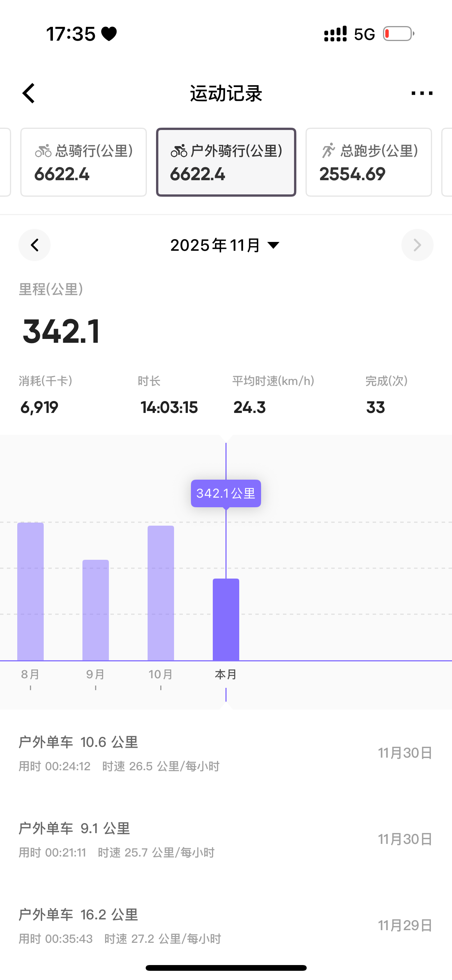Tap the 里程(公里) label
This screenshot has width=452, height=980.
point(51,289)
